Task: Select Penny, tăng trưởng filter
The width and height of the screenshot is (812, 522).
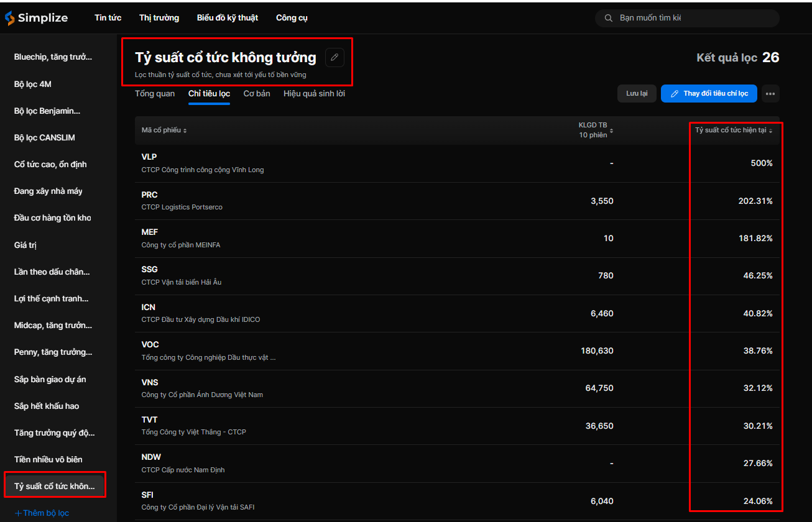Action: pos(53,352)
